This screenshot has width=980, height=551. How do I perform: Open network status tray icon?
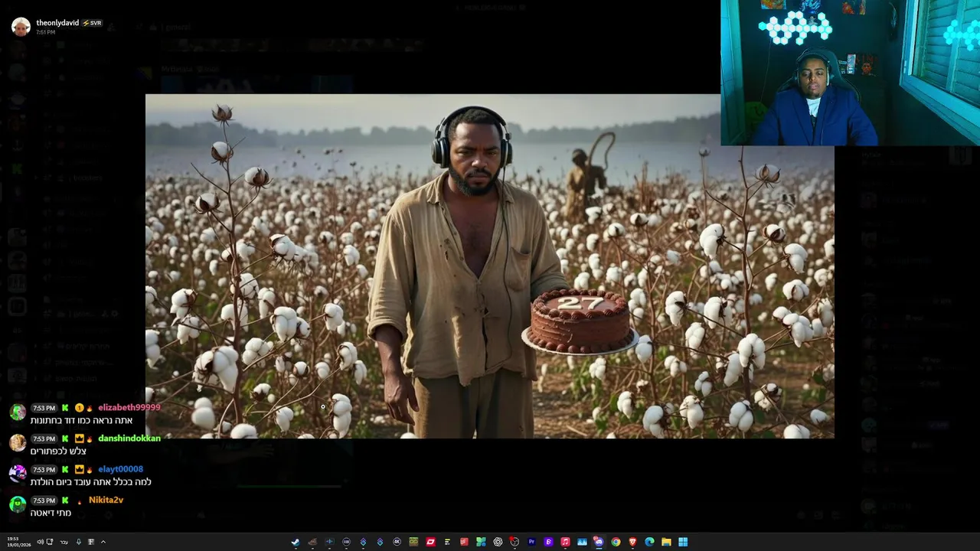pos(50,542)
